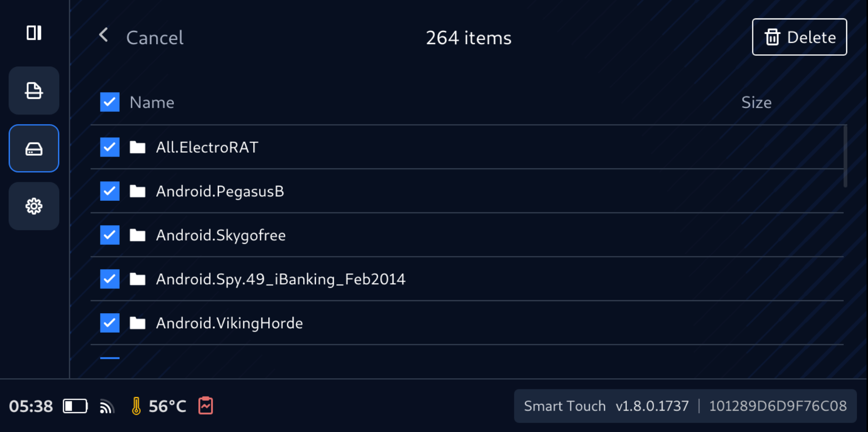Screen dimensions: 868x432
Task: Open the documents page icon in sidebar
Action: pos(34,91)
